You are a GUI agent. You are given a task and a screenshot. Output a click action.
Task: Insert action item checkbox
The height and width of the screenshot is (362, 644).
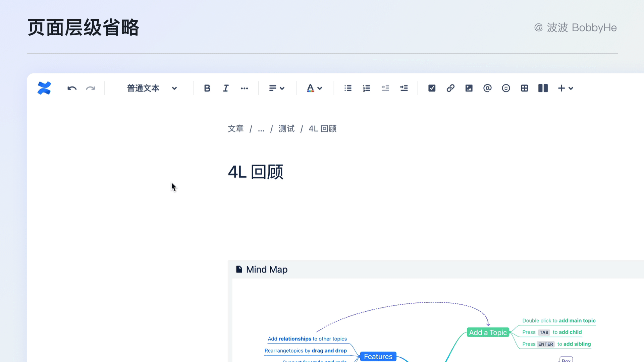point(432,88)
